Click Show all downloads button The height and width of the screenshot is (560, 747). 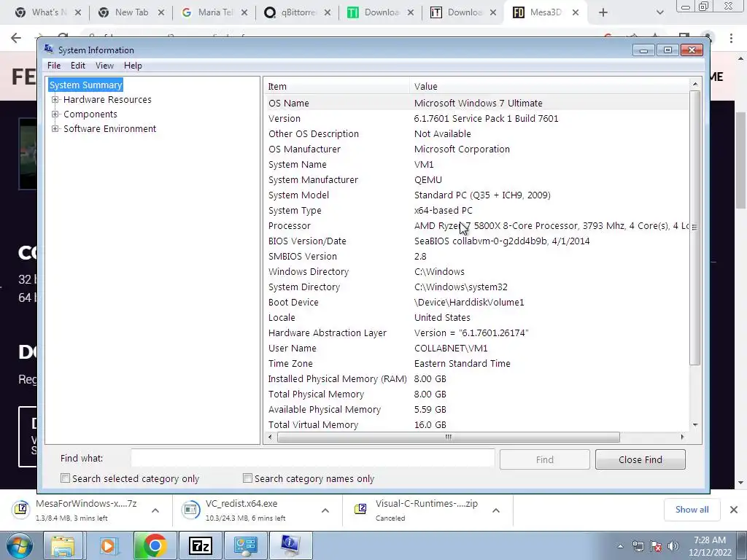click(x=692, y=510)
